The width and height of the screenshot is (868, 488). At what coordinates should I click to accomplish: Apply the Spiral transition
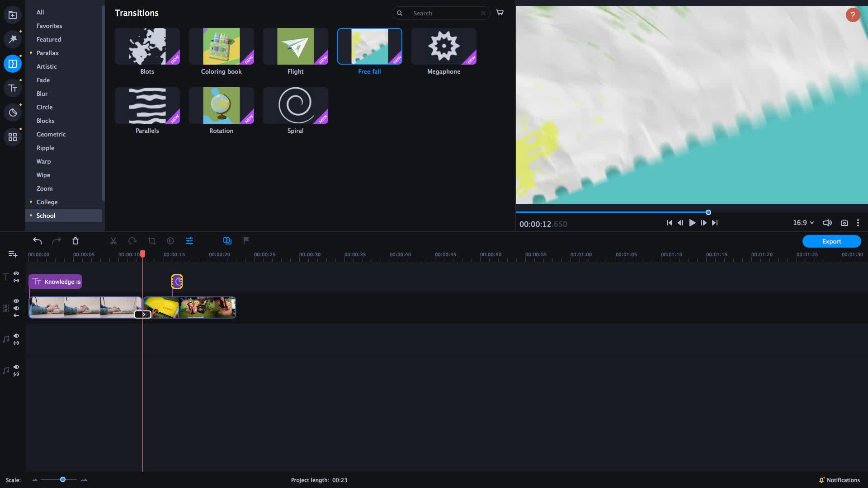point(295,105)
